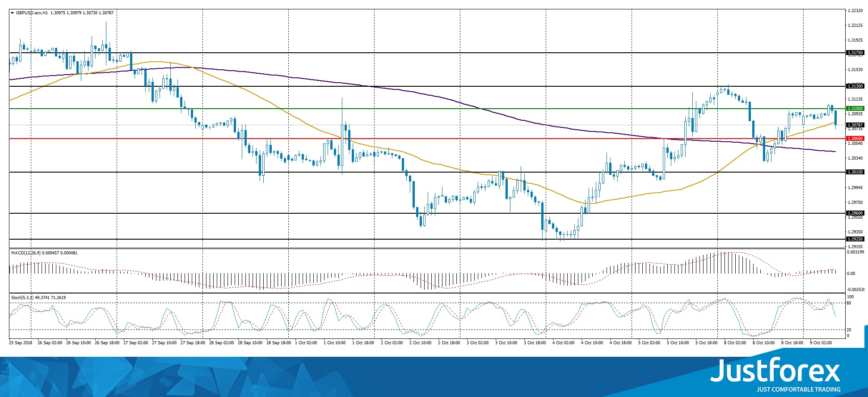The width and height of the screenshot is (868, 397).
Task: Click the 3 Oct 18:00 time label
Action: 535,343
